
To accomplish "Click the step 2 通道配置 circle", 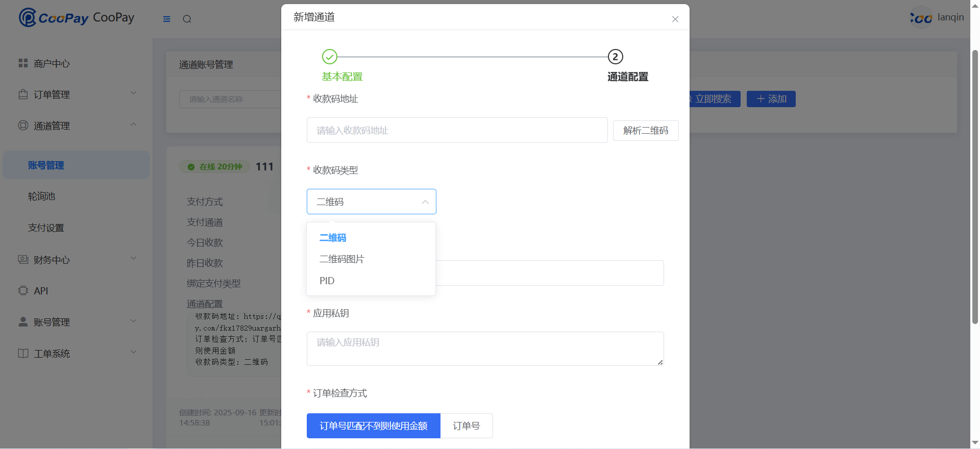I will [615, 57].
